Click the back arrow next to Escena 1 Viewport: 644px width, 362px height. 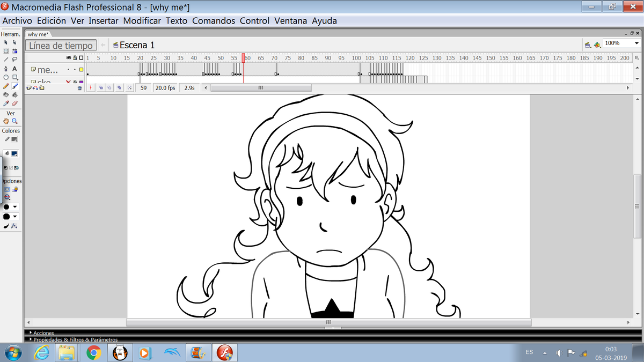[103, 45]
